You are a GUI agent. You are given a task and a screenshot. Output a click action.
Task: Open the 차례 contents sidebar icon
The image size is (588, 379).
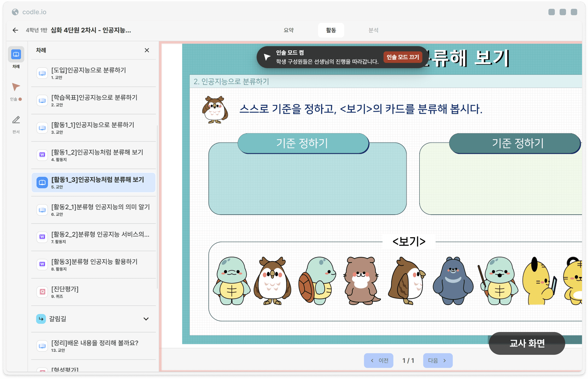coord(16,54)
